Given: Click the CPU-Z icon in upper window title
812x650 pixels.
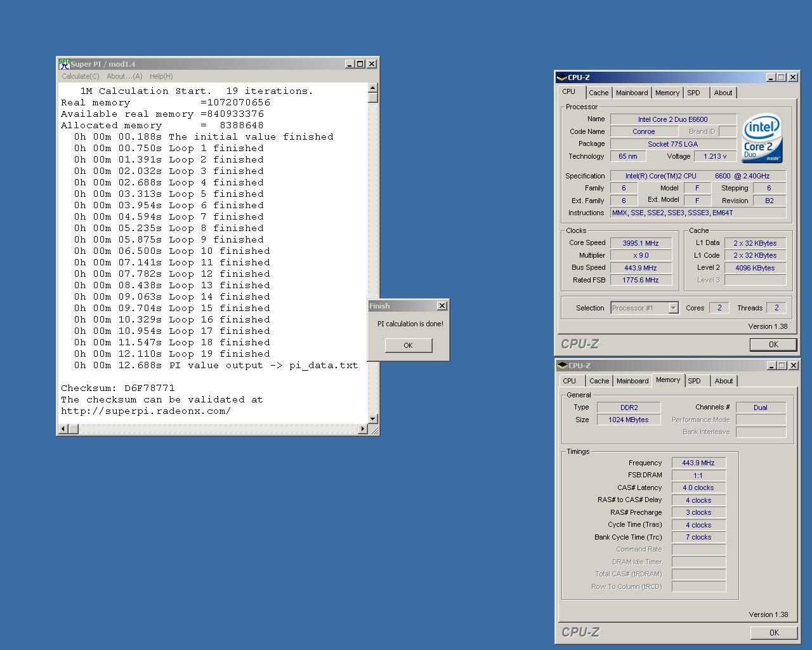Looking at the screenshot, I should click(x=561, y=77).
